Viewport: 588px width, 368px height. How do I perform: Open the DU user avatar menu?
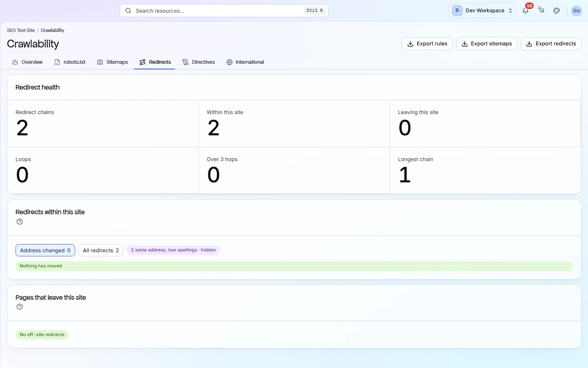576,11
